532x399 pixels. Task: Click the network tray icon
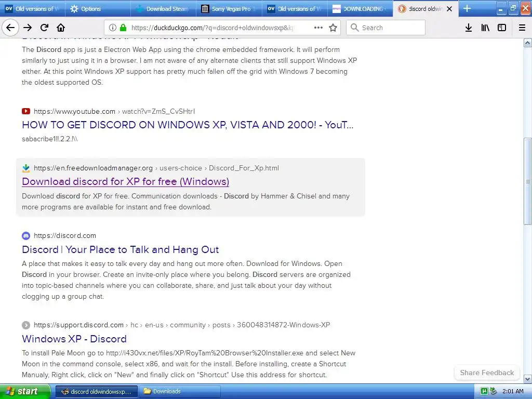[x=493, y=391]
